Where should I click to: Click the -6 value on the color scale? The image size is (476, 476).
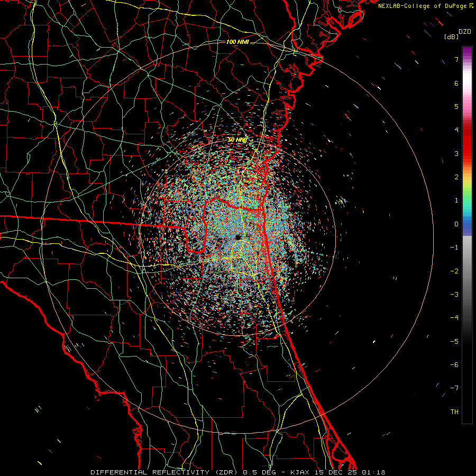[454, 365]
